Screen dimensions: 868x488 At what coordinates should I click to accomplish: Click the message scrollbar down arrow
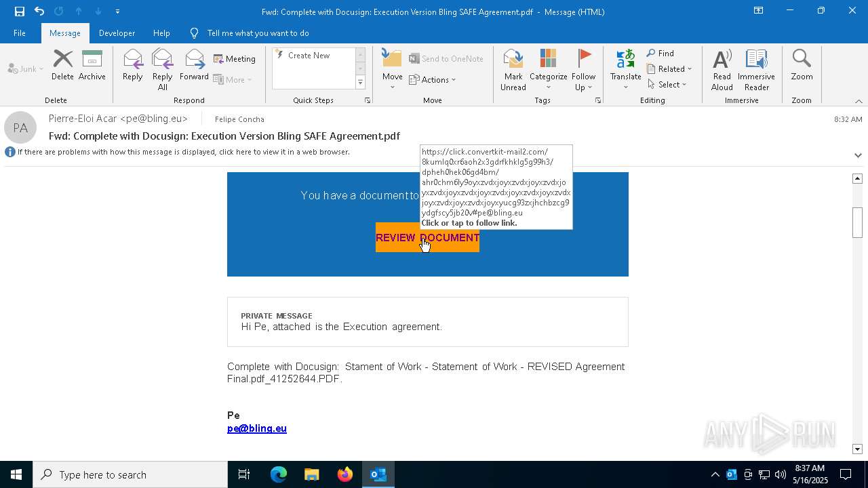(857, 449)
